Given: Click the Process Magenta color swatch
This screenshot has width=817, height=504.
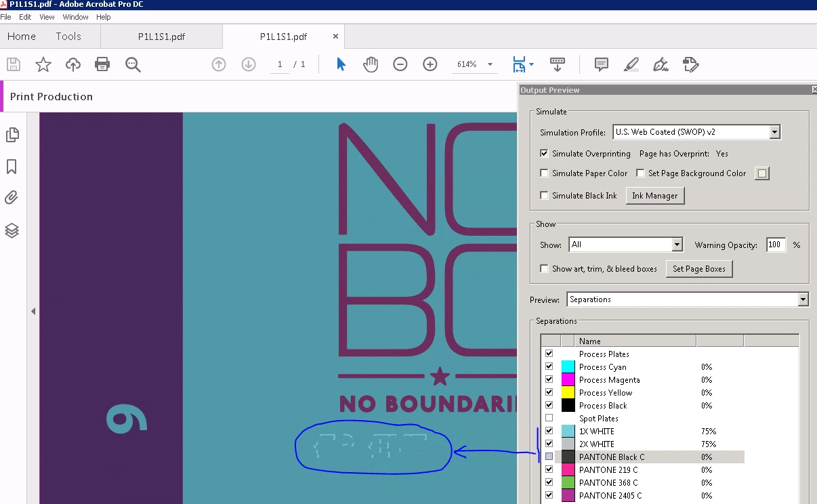Looking at the screenshot, I should (x=568, y=379).
